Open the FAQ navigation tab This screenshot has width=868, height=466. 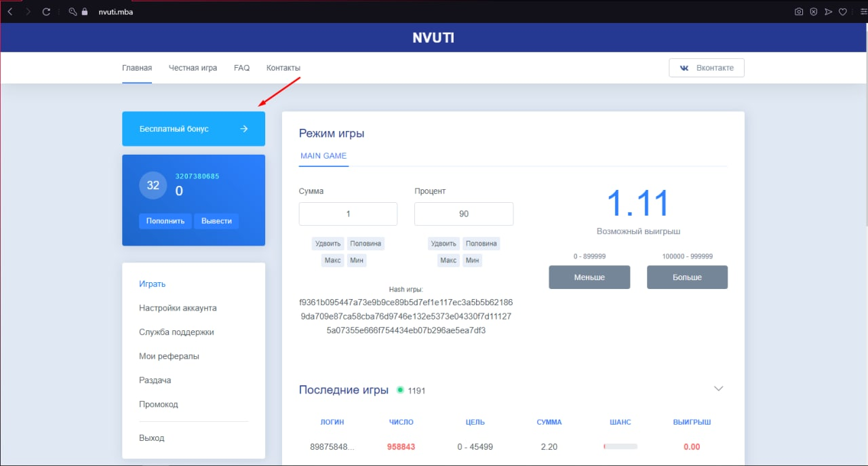[241, 68]
